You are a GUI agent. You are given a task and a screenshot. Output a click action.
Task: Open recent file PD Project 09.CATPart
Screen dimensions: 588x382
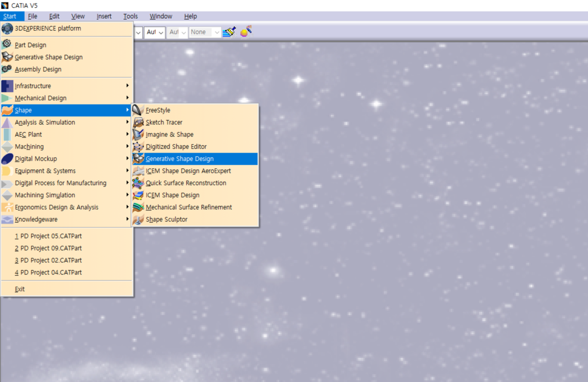pyautogui.click(x=67, y=248)
